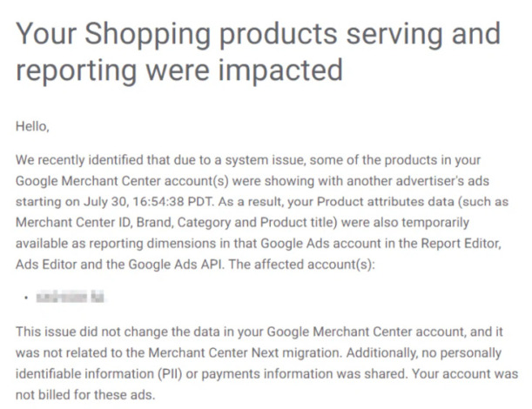The image size is (532, 409).
Task: Click the text "not billed for these ads."
Action: click(85, 395)
